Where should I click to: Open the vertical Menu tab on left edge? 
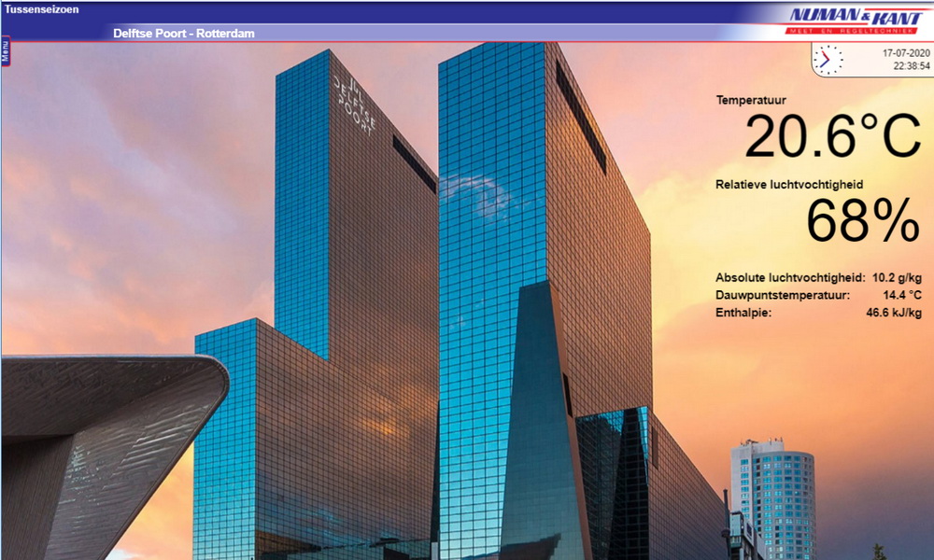5,49
